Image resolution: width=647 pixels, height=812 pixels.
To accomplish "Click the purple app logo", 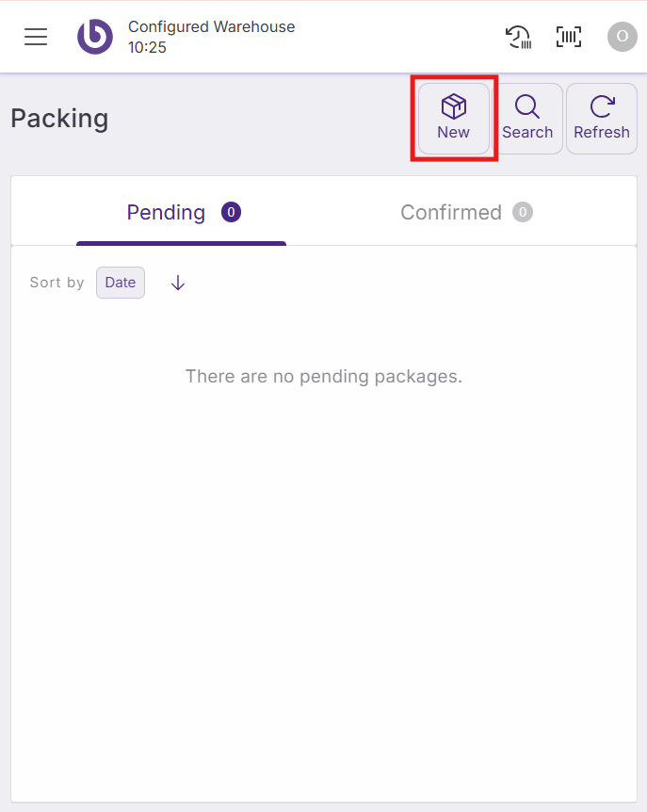I will (94, 37).
